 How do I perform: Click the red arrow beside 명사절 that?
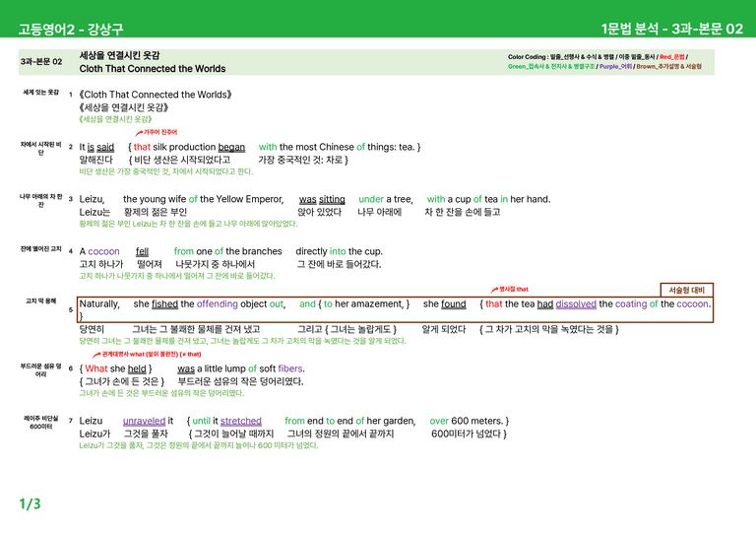494,290
